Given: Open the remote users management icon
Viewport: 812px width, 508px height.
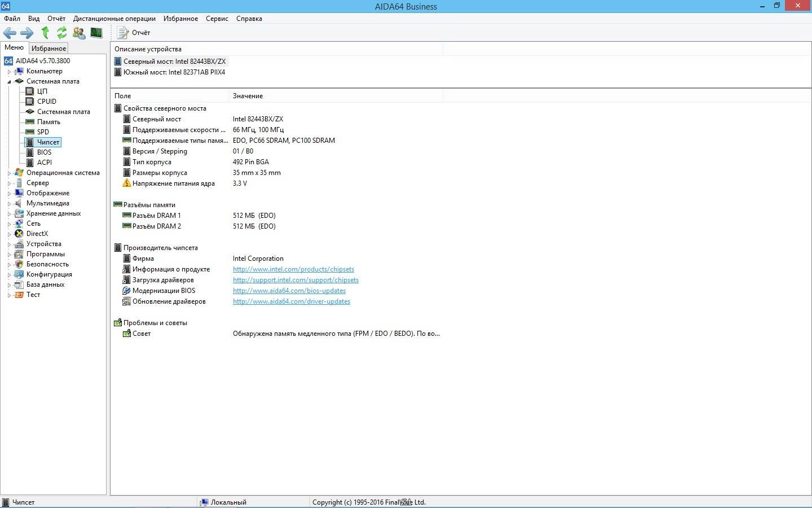Looking at the screenshot, I should pyautogui.click(x=79, y=33).
